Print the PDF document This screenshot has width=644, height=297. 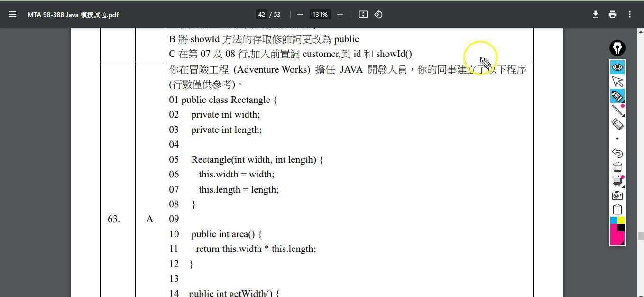coord(613,15)
